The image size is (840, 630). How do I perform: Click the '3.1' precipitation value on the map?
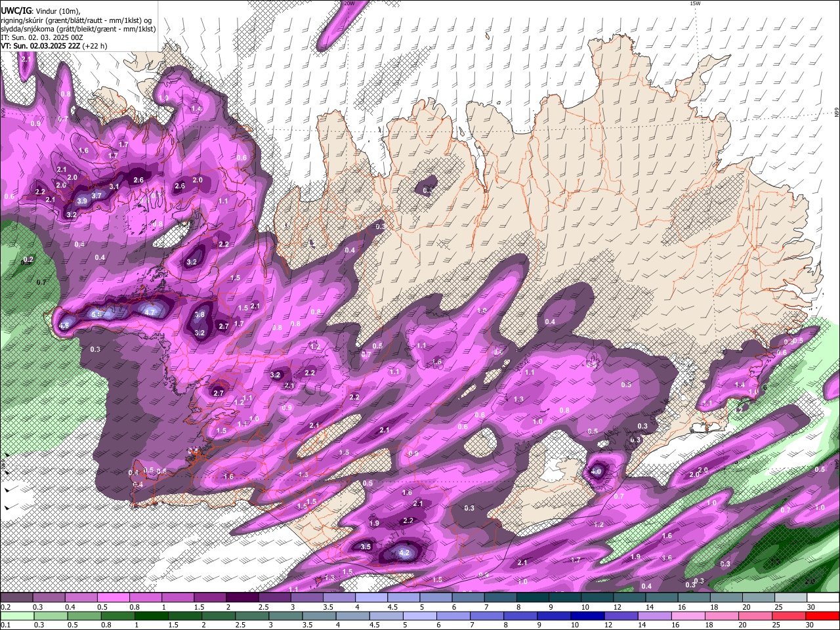click(114, 186)
